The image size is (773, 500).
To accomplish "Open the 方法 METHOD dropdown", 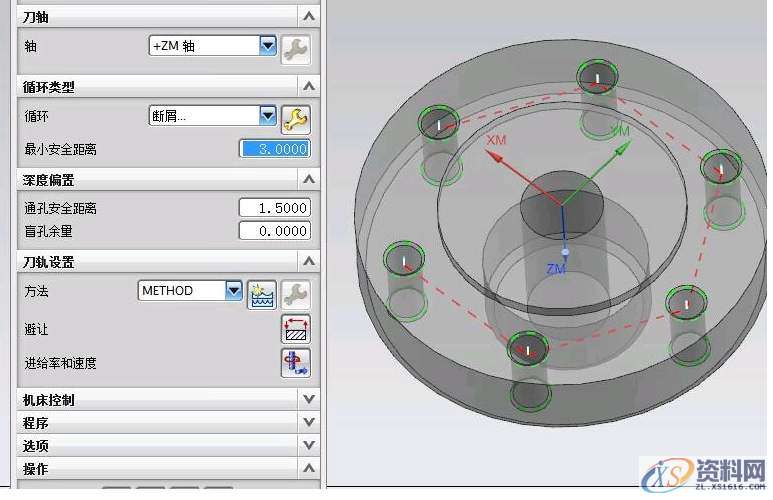I will click(x=234, y=291).
